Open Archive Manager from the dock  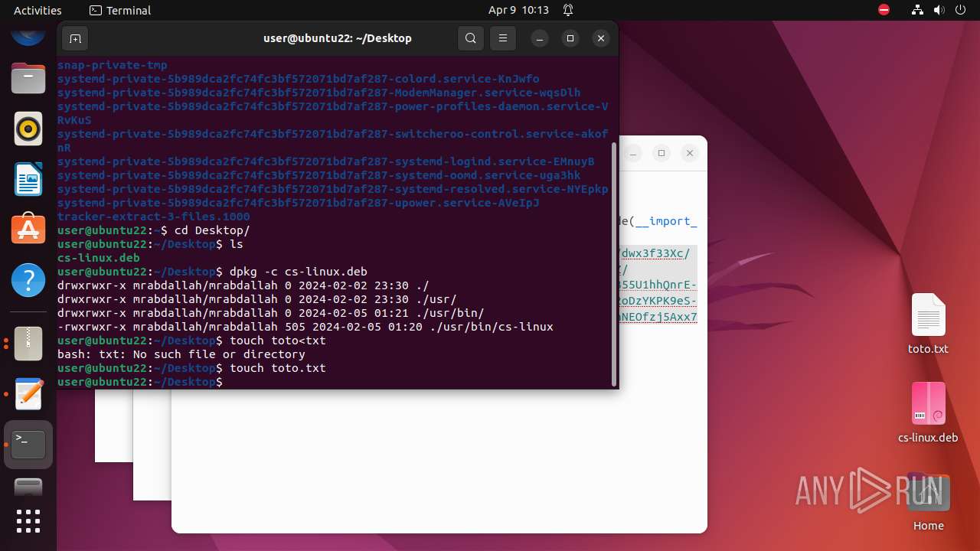coord(28,344)
